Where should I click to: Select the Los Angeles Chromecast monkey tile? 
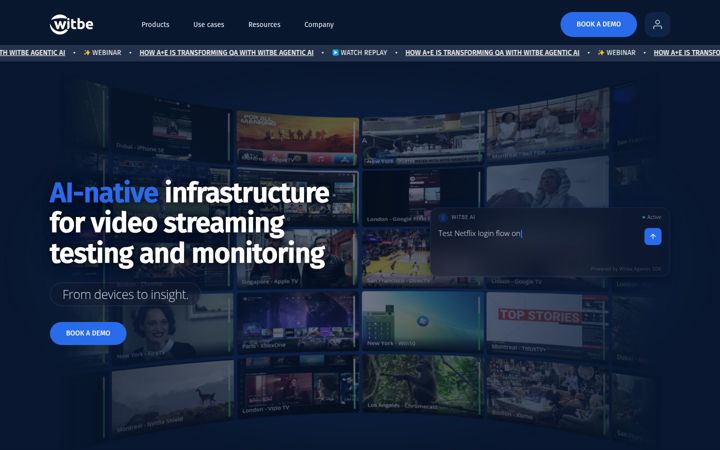pos(422,383)
